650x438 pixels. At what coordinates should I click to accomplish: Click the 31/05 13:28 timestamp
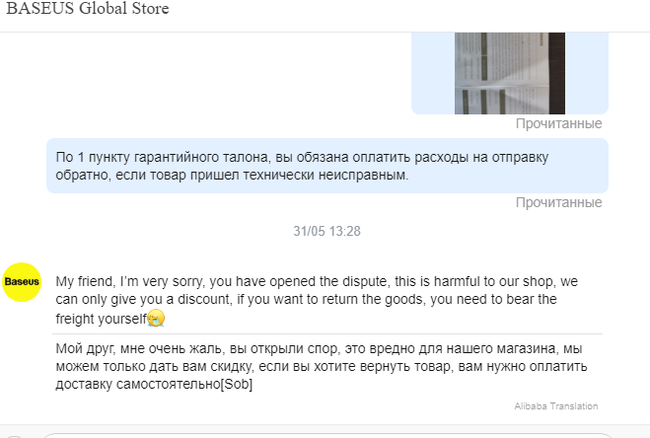[x=327, y=231]
